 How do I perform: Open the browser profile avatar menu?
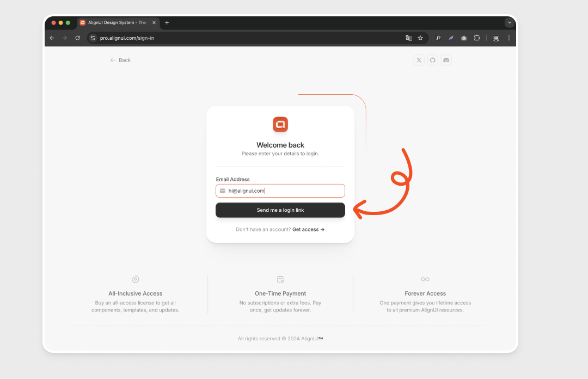[495, 38]
